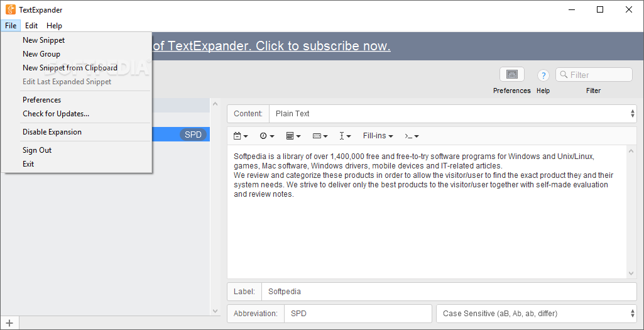Select Disable Expansion menu entry

pyautogui.click(x=77, y=132)
